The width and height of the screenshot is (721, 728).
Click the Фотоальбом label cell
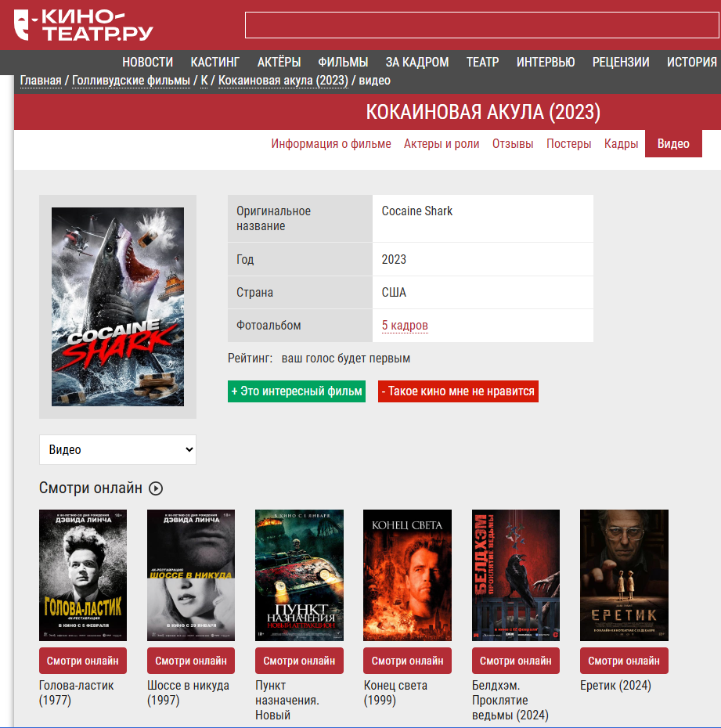(300, 326)
